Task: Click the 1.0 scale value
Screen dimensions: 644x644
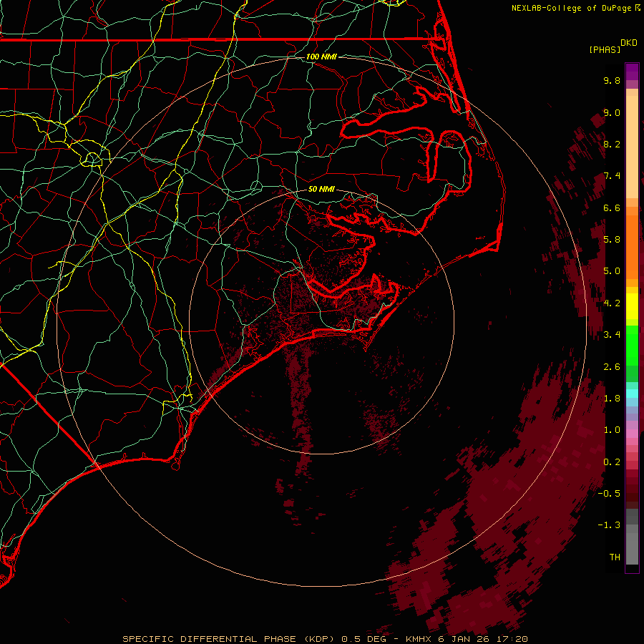Action: (612, 429)
